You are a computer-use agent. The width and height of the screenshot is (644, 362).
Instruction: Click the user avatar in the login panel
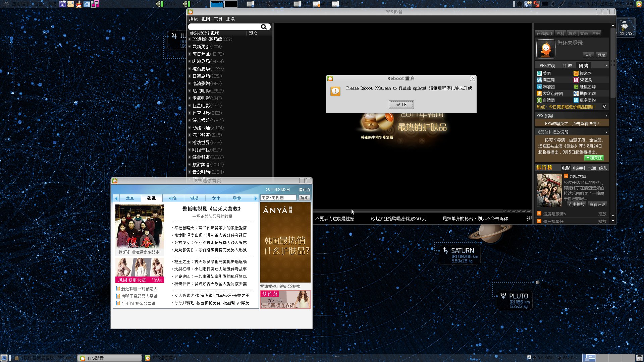(x=546, y=49)
